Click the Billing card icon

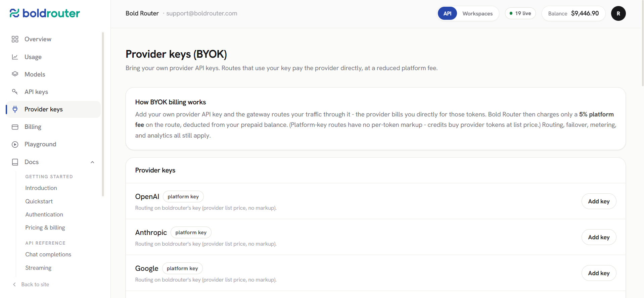pyautogui.click(x=15, y=127)
